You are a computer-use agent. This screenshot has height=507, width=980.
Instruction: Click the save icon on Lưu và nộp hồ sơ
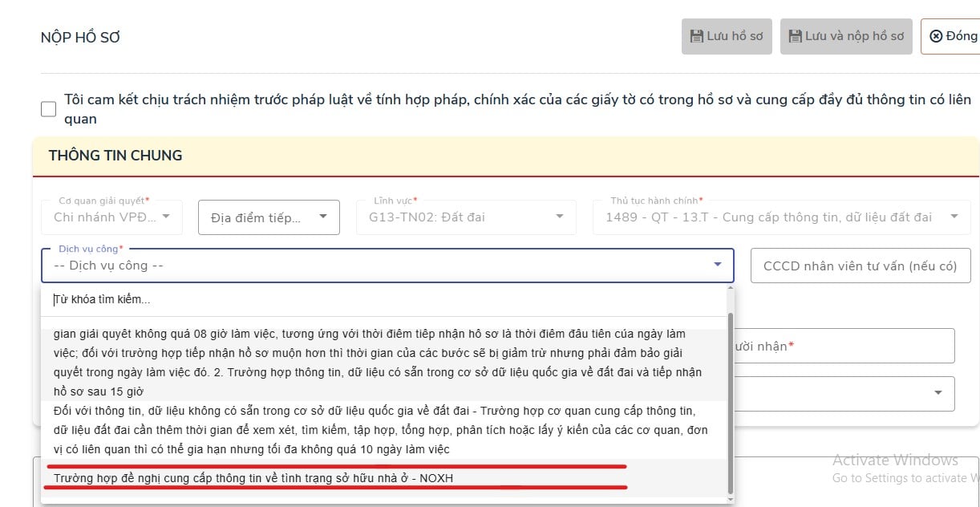pos(796,36)
